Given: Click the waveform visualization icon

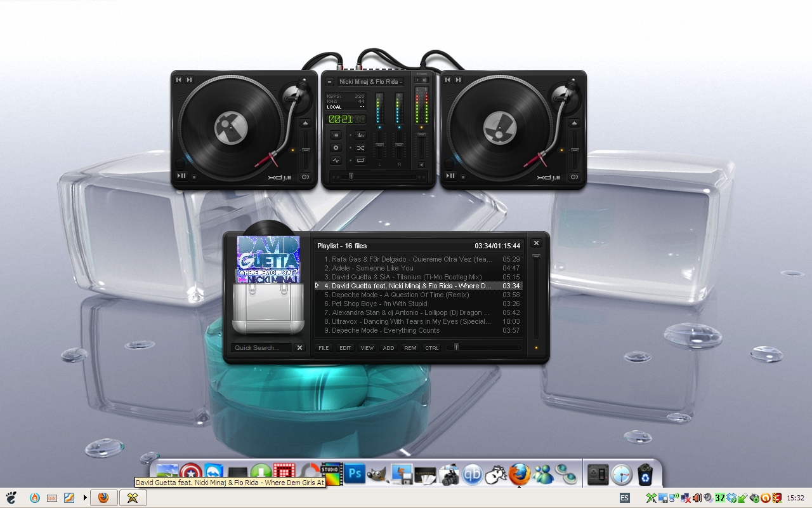Looking at the screenshot, I should (336, 159).
